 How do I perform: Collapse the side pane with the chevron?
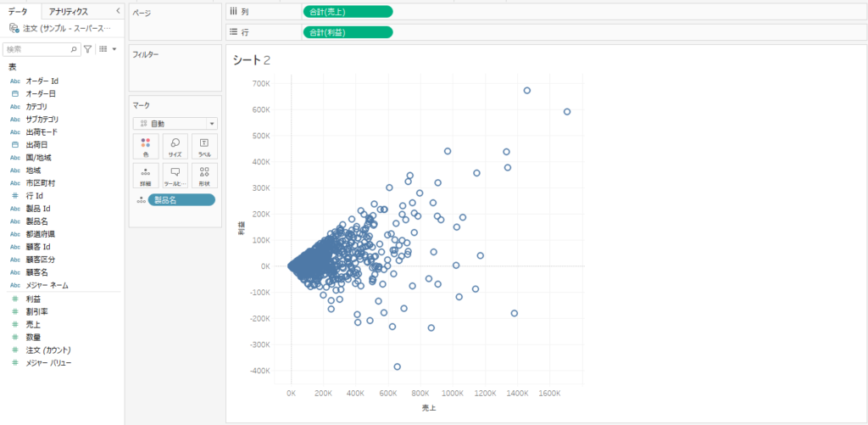tap(118, 11)
